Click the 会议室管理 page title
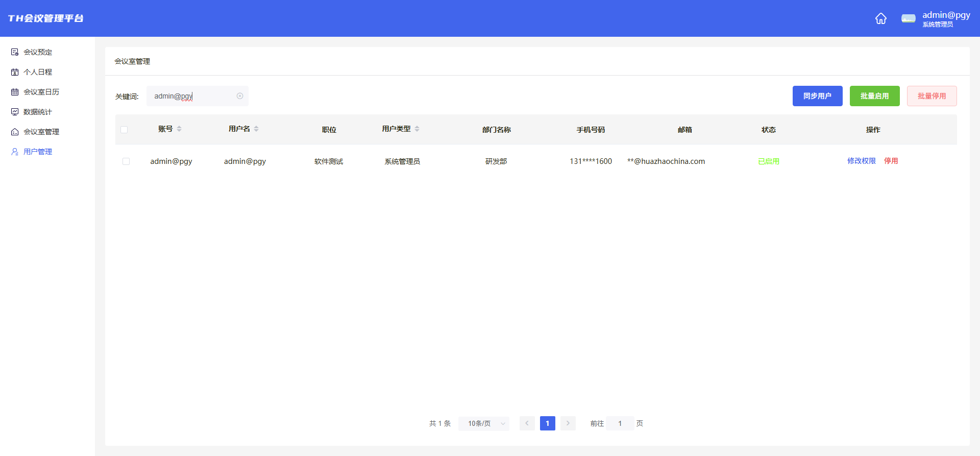Viewport: 980px width, 456px height. 132,61
